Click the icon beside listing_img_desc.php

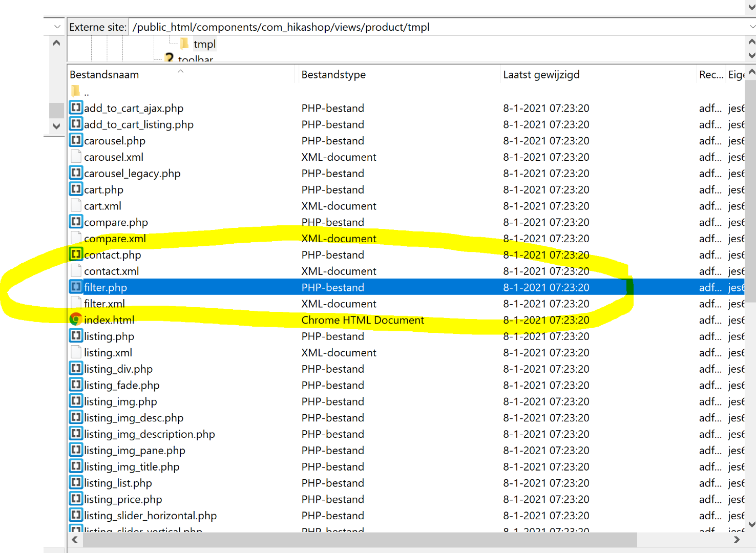76,418
